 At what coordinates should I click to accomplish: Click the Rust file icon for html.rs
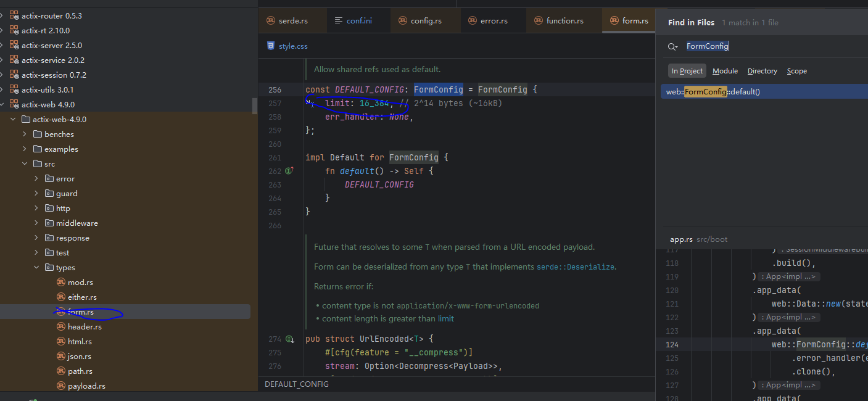[60, 341]
